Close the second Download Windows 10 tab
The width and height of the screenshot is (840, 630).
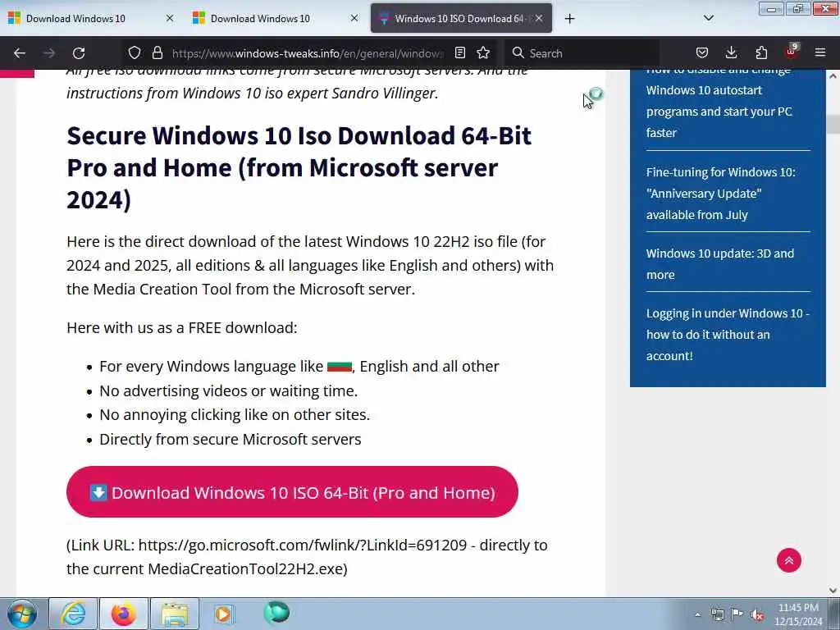coord(354,18)
